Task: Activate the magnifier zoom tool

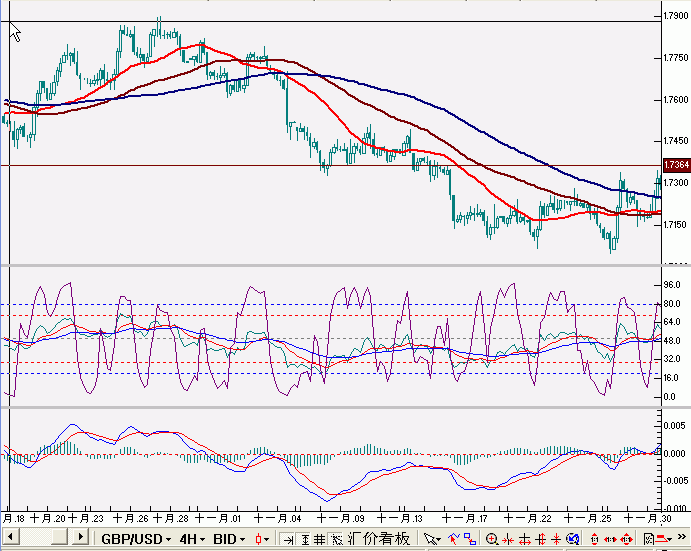Action: point(492,539)
